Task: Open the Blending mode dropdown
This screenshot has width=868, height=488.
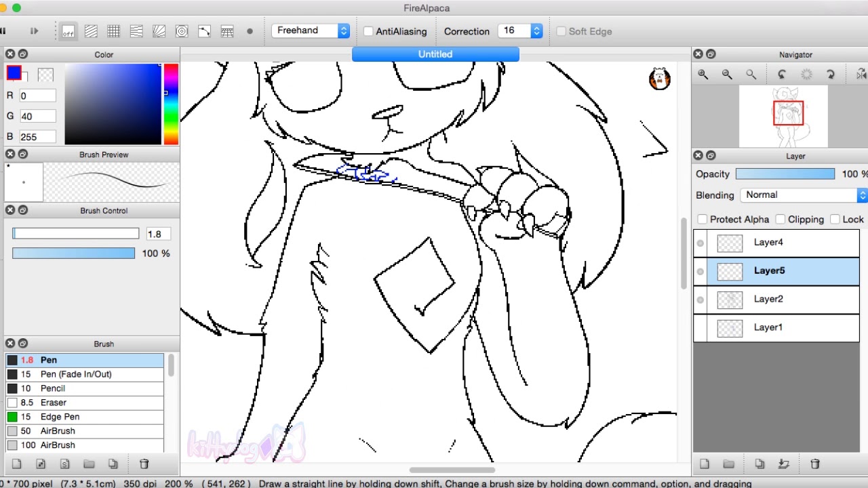Action: point(804,195)
